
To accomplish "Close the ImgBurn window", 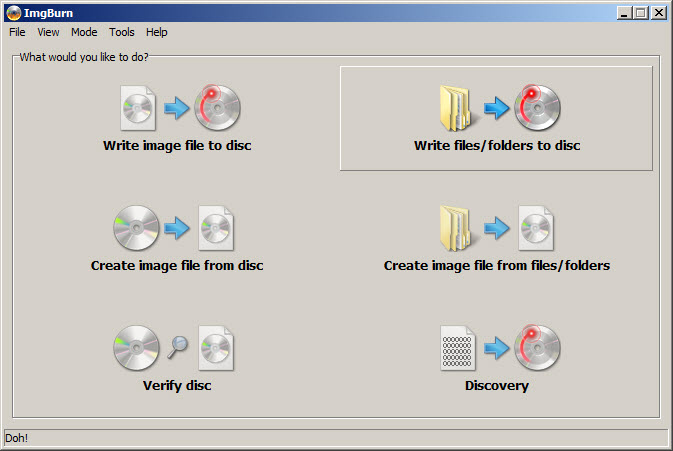I will 659,13.
